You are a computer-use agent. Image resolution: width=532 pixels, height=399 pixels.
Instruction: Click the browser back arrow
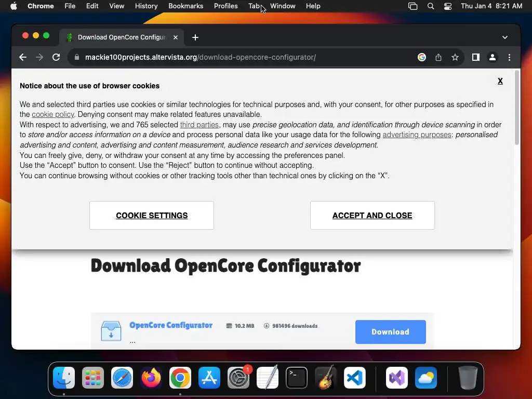pos(23,57)
